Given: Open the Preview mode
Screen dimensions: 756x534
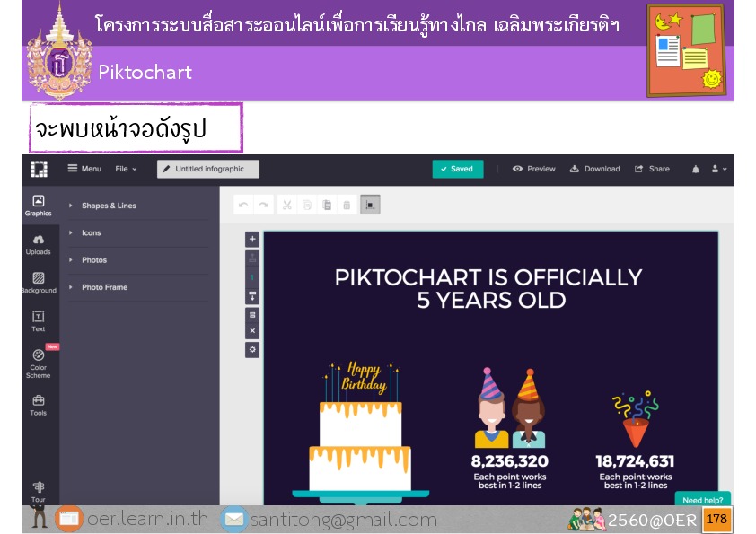Looking at the screenshot, I should pyautogui.click(x=533, y=169).
